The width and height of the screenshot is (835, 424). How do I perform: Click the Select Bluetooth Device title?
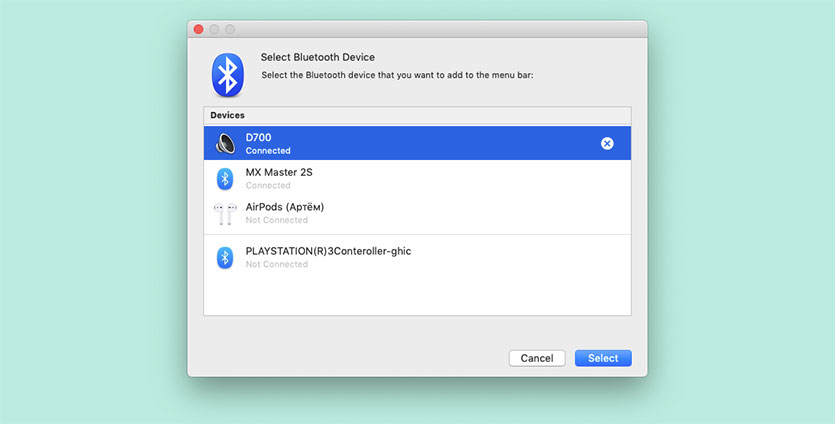click(x=317, y=57)
